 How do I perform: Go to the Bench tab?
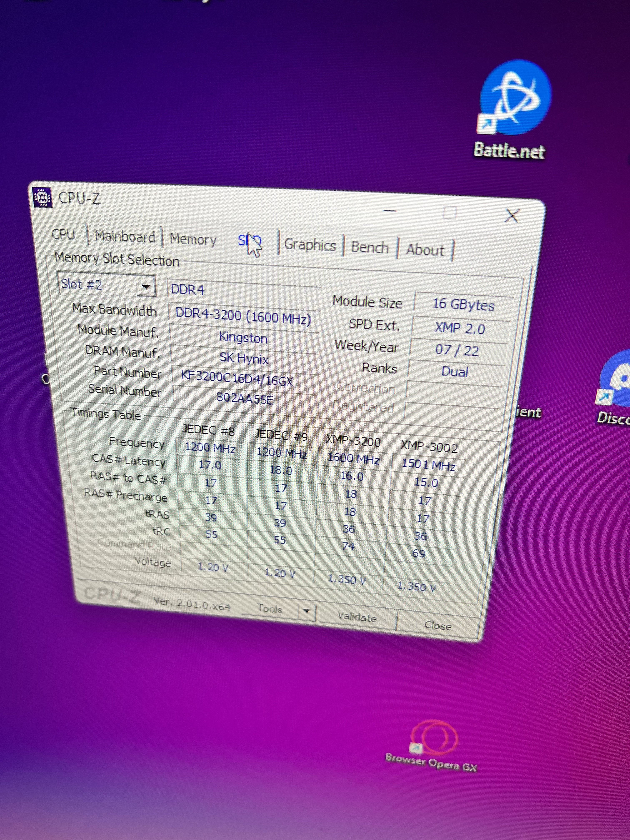point(370,247)
